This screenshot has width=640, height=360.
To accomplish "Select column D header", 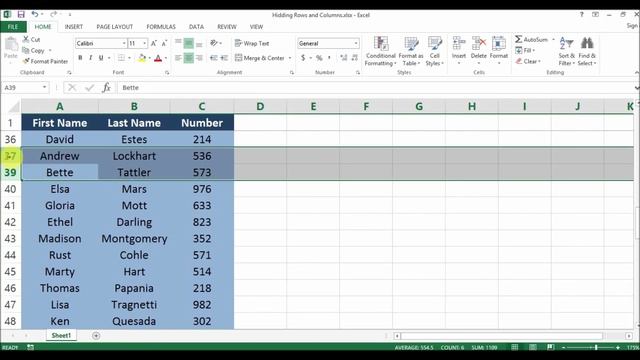I will click(260, 107).
